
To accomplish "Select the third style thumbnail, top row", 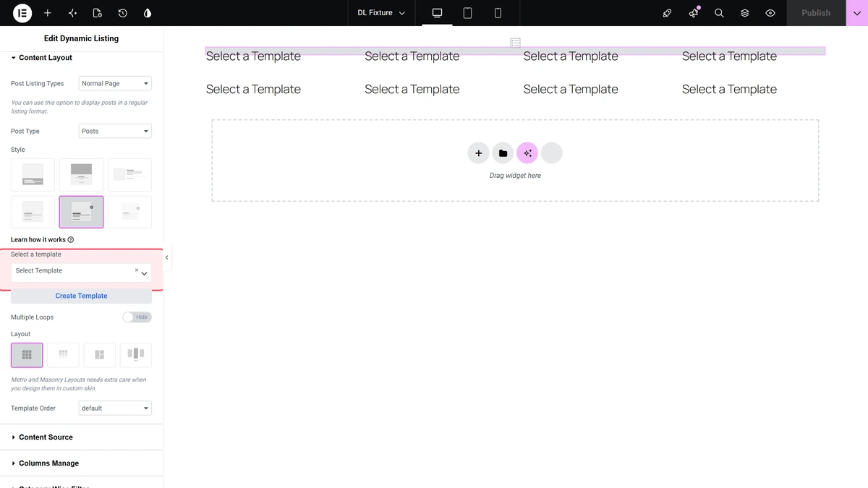I will tap(130, 175).
